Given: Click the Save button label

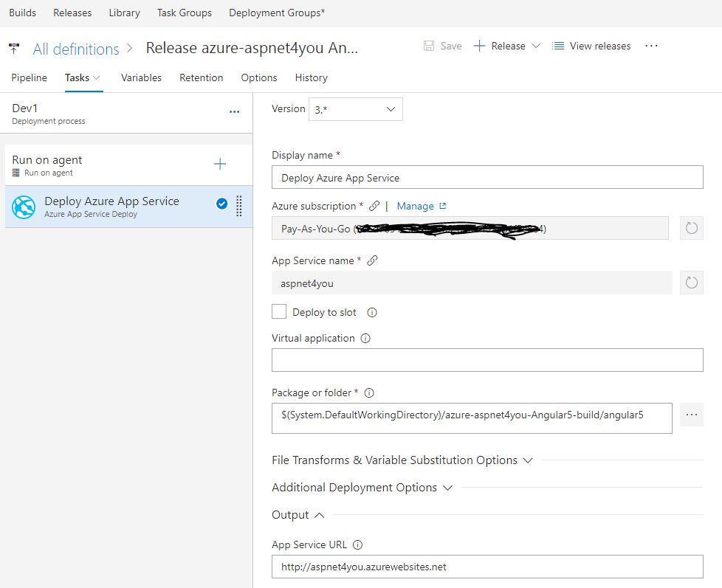Looking at the screenshot, I should pos(451,46).
